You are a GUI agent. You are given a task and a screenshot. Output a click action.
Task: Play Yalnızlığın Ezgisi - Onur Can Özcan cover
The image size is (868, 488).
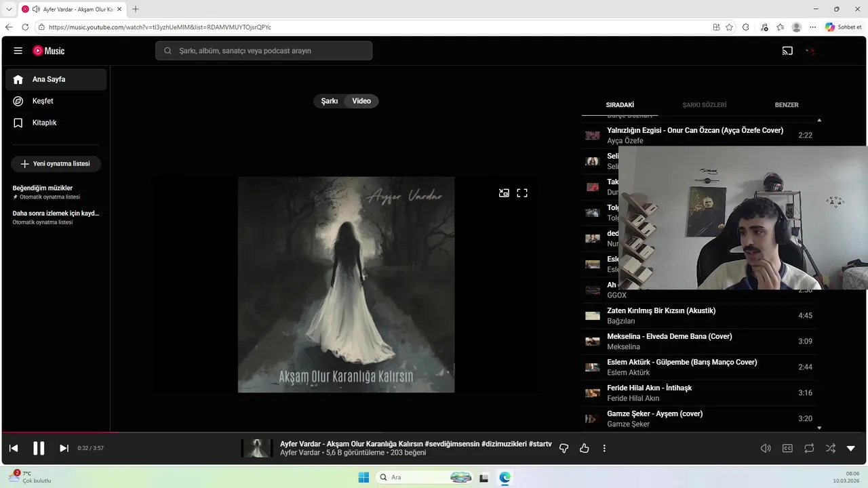pyautogui.click(x=698, y=136)
